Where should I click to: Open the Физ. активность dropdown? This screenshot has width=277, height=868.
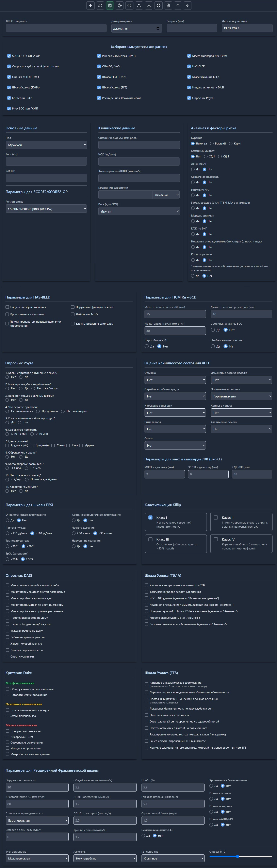pyautogui.click(x=37, y=858)
